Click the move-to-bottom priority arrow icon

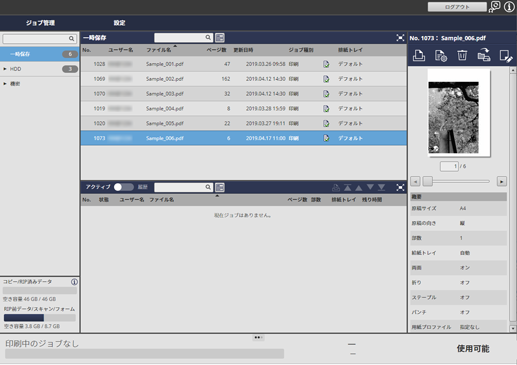[381, 188]
